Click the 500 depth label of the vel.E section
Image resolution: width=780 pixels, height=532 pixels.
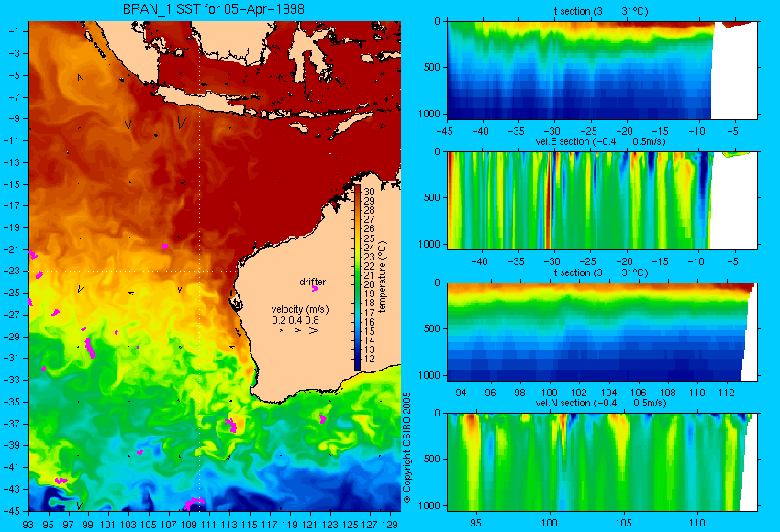[x=432, y=197]
